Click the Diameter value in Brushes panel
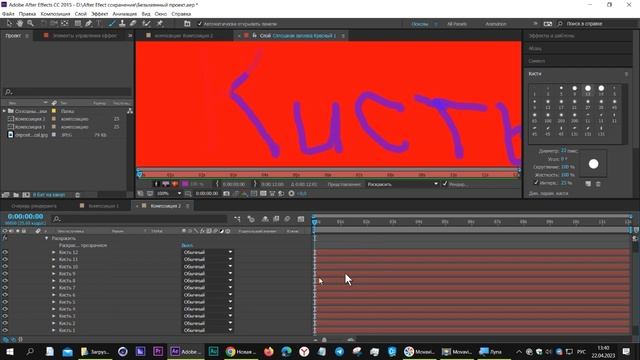Image resolution: width=640 pixels, height=360 pixels. 564,151
